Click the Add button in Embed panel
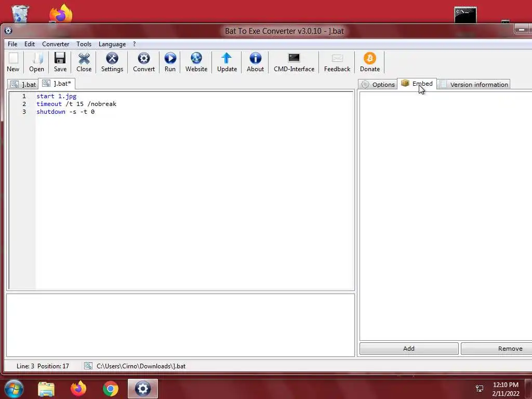 click(409, 349)
